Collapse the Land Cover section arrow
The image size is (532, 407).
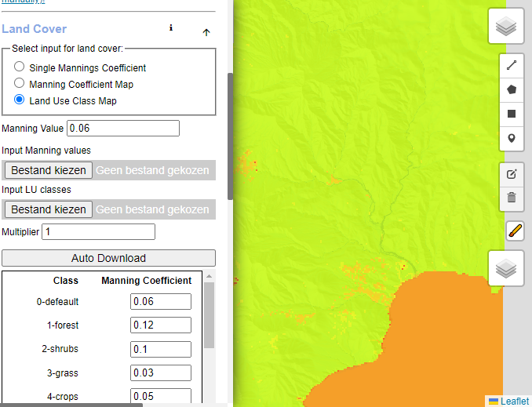point(206,32)
